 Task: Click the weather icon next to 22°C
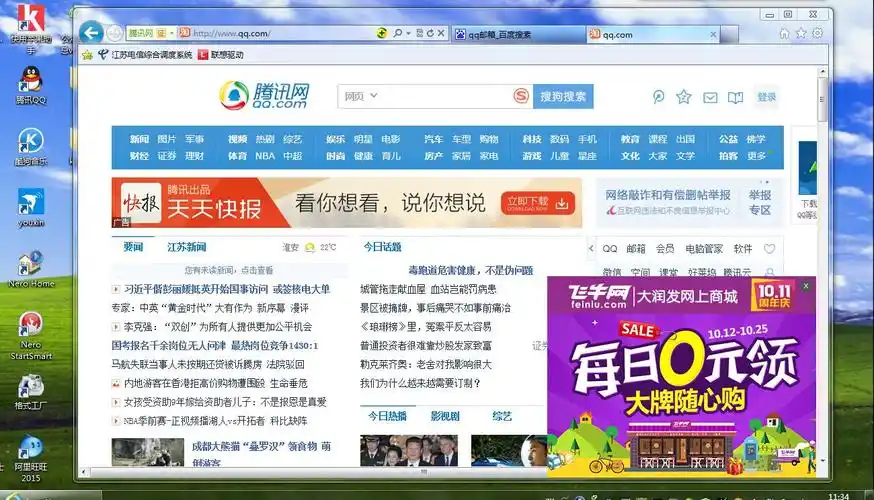coord(310,247)
